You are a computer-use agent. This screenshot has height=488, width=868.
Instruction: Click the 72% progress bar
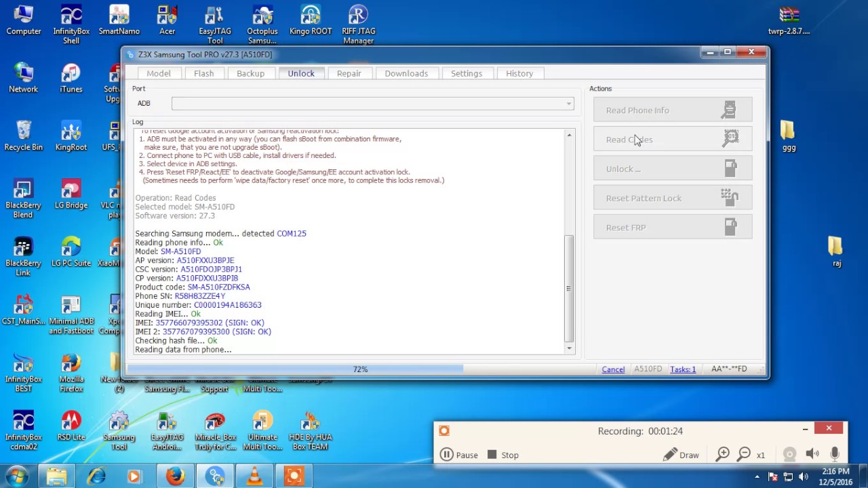tap(360, 369)
